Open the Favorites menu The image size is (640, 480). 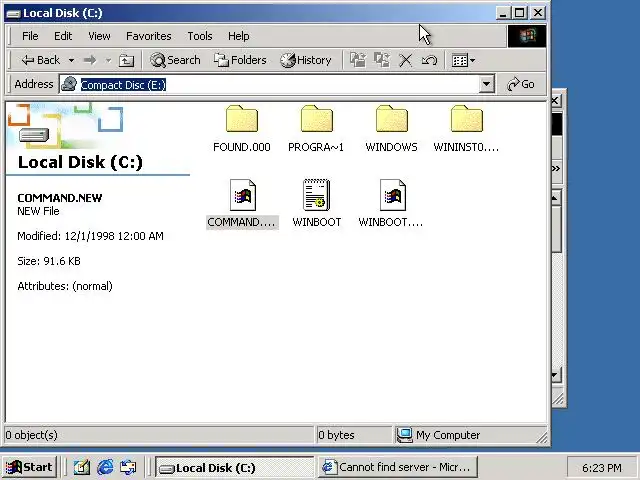click(149, 36)
